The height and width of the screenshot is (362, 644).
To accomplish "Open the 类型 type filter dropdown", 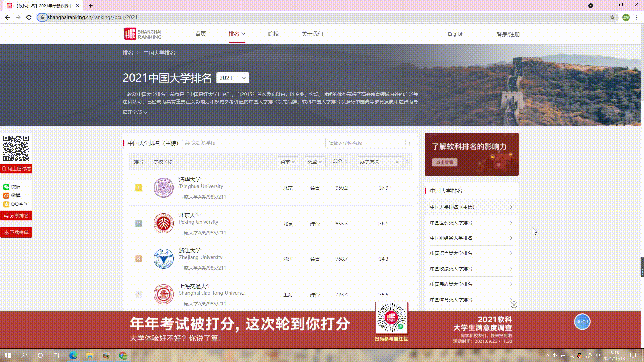I will coord(315,162).
